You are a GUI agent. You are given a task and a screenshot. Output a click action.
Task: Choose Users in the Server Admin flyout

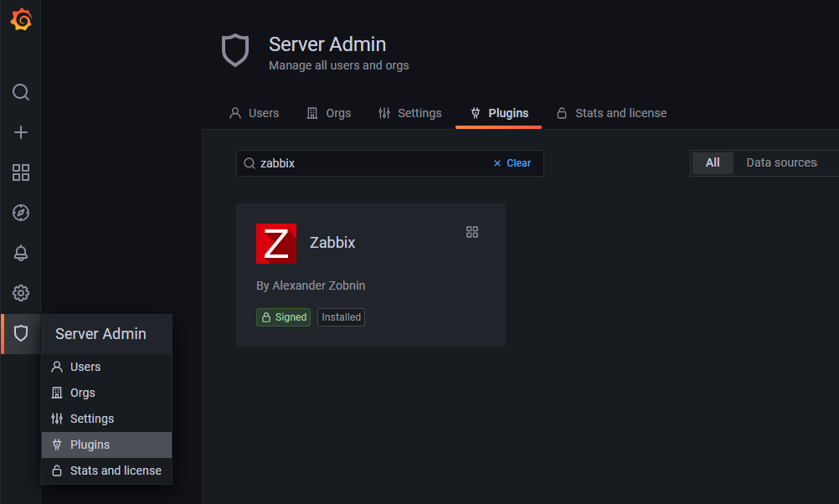click(106, 367)
